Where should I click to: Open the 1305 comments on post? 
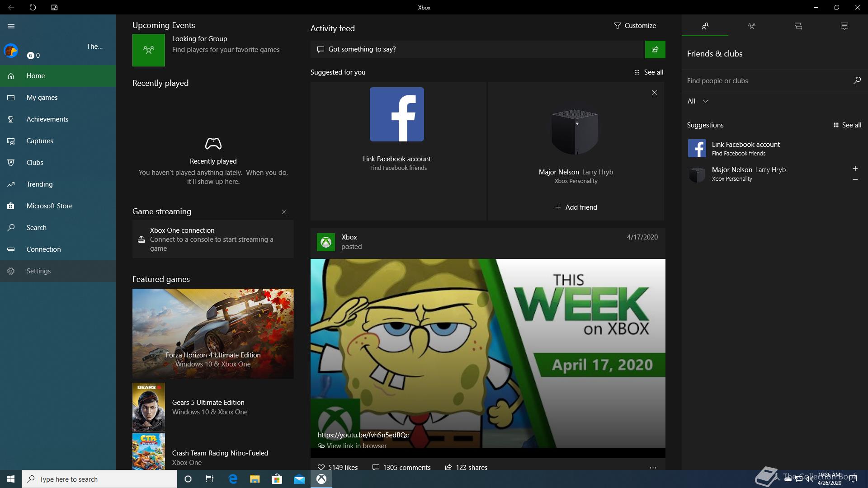(x=401, y=467)
